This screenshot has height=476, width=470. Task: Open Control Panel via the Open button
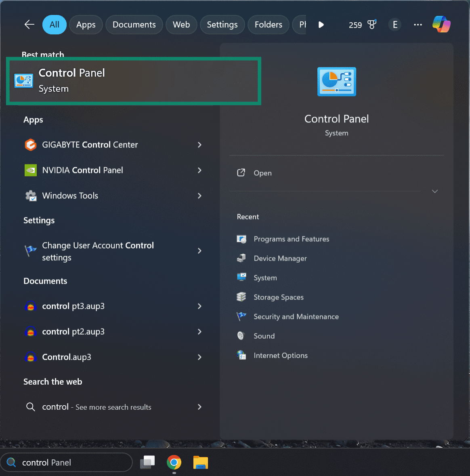pos(262,173)
